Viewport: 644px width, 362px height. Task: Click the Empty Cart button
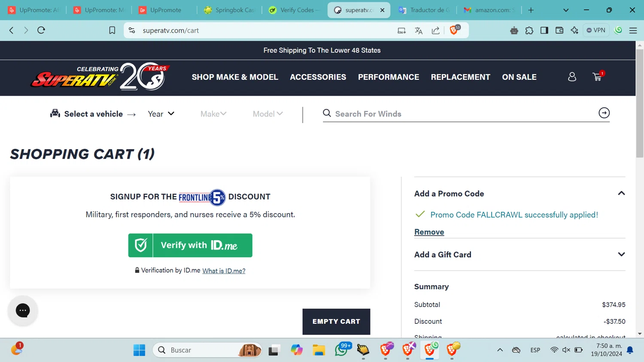coord(336,322)
